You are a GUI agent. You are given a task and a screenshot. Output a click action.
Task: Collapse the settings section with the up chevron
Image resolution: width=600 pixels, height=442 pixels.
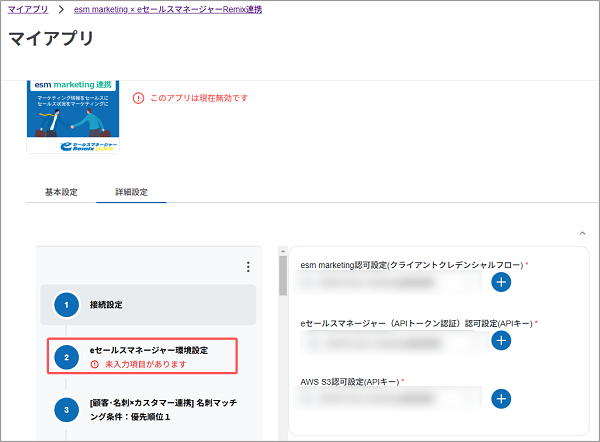[582, 233]
